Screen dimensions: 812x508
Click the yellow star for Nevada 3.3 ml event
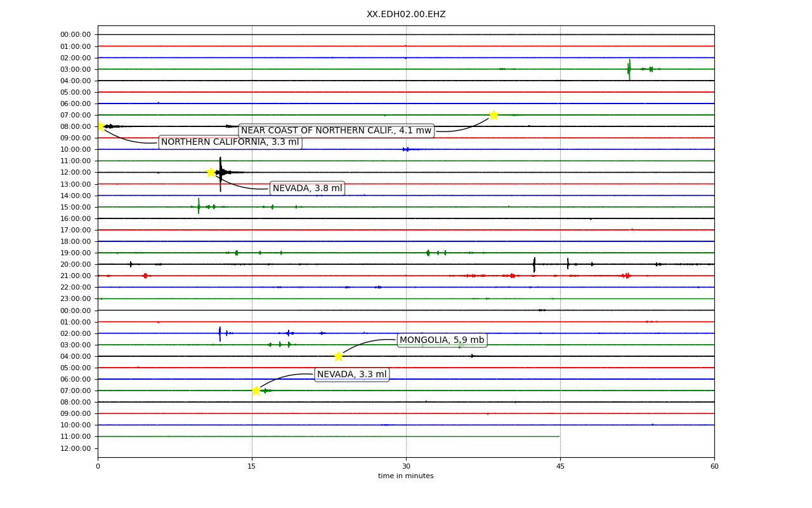pos(256,391)
